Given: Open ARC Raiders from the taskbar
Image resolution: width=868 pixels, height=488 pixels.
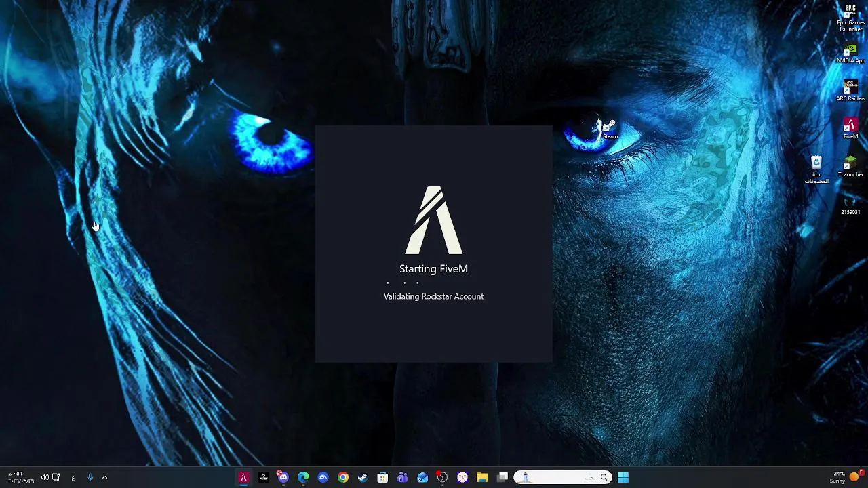Looking at the screenshot, I should tap(264, 477).
